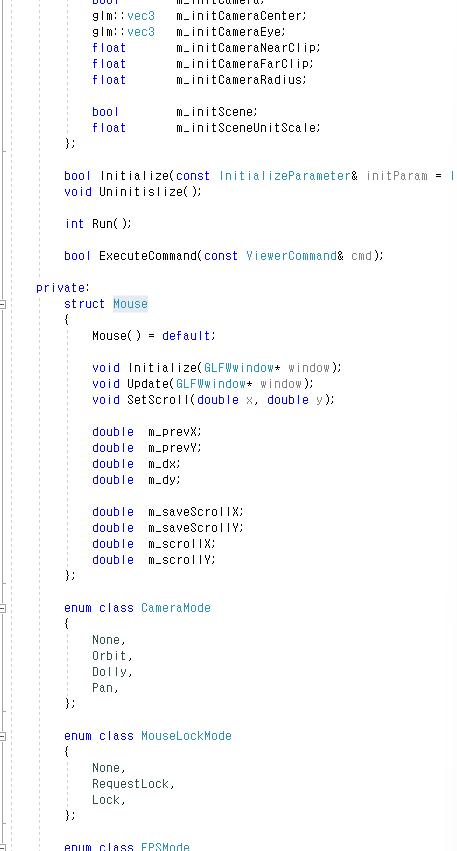The width and height of the screenshot is (457, 851).
Task: Click the RequestLock enum value
Action: click(130, 784)
